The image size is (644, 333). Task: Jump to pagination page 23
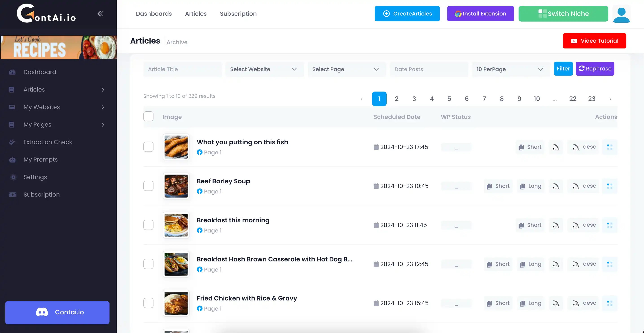tap(591, 99)
